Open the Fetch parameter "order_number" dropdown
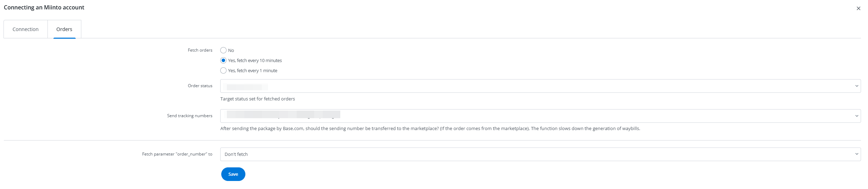The image size is (868, 189). tap(537, 154)
